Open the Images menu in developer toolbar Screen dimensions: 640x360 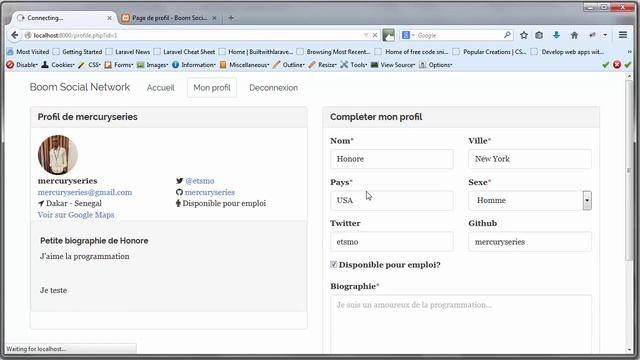[153, 65]
